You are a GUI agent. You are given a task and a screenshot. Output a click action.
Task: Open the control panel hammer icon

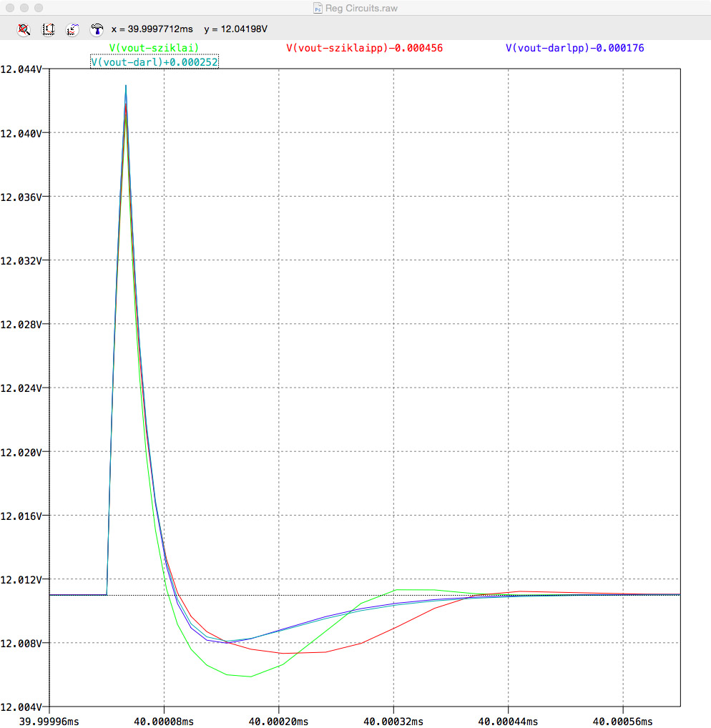pos(97,30)
